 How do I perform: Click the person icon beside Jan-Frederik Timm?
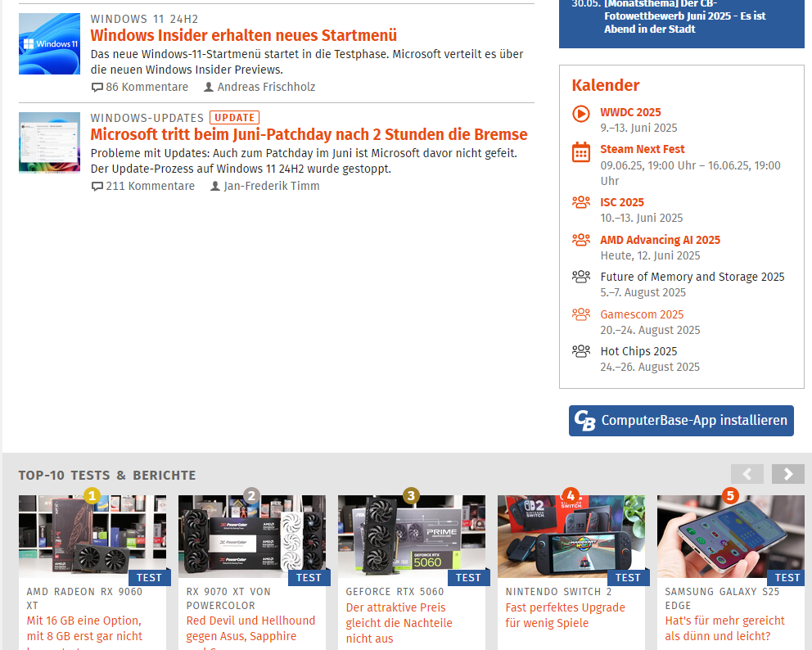point(215,186)
